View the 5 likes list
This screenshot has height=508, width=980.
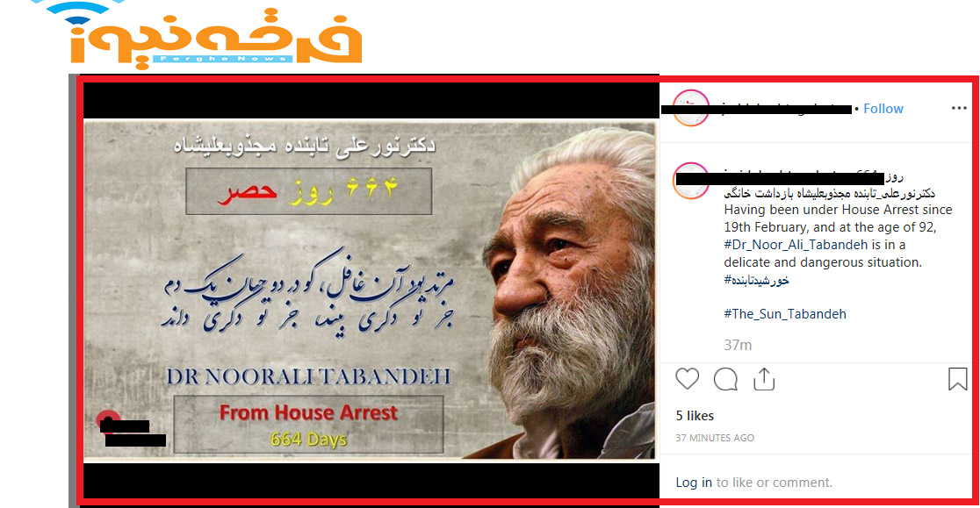(695, 416)
